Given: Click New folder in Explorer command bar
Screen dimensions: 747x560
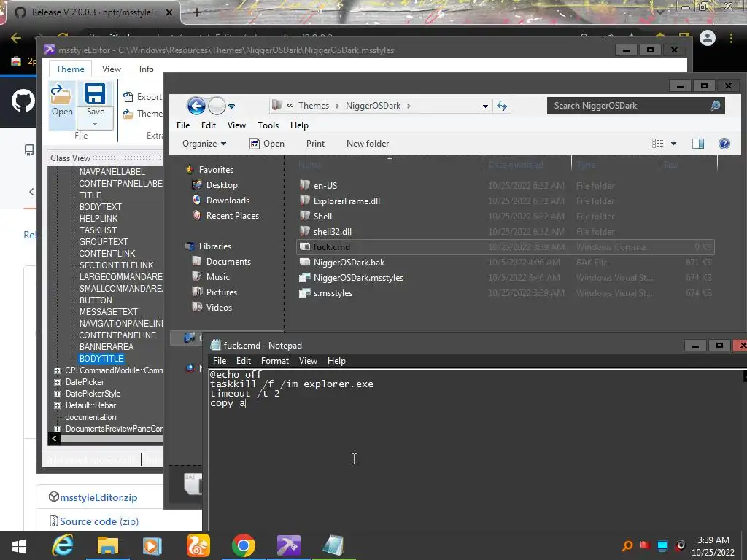Looking at the screenshot, I should (x=368, y=144).
